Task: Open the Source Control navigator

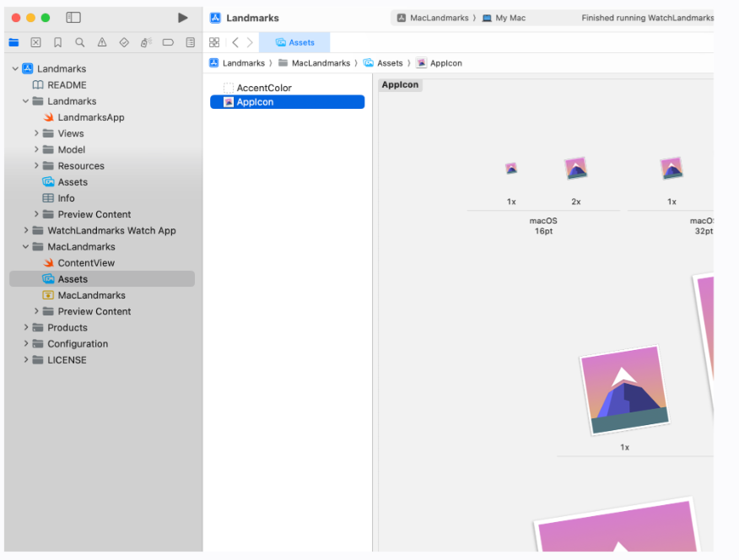Action: (35, 42)
